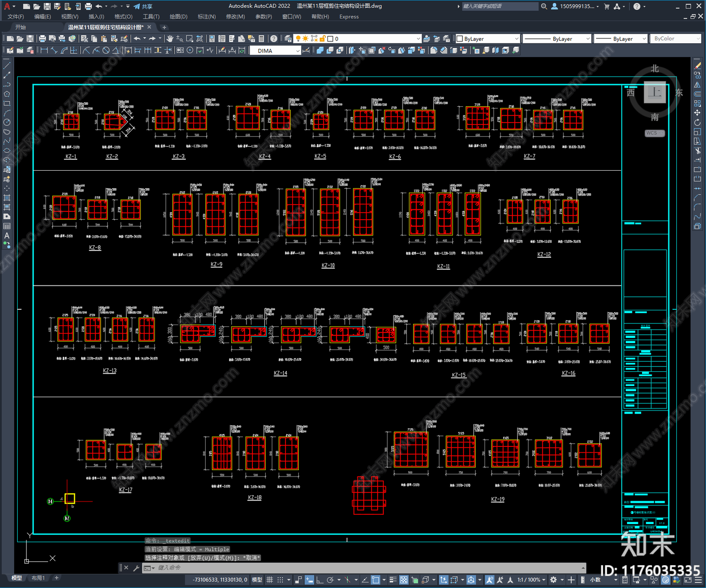Select the Circle draw tool
Image resolution: width=706 pixels, height=588 pixels.
point(7,122)
